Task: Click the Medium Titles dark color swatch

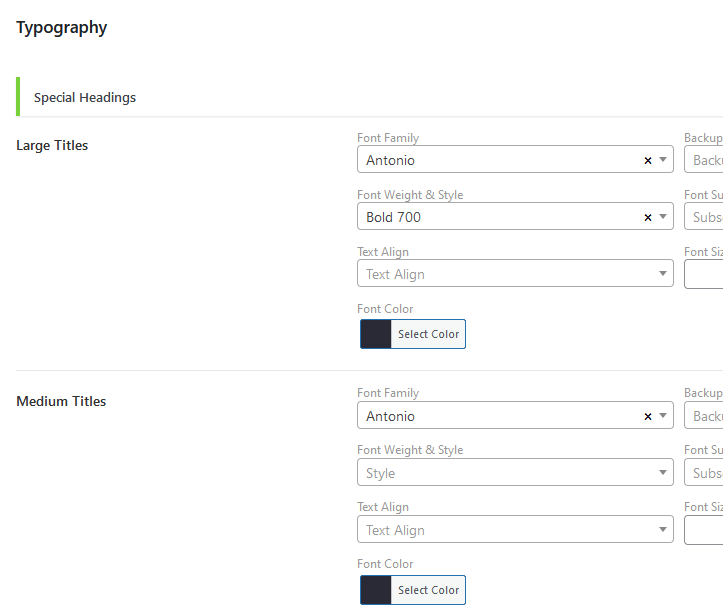Action: point(376,590)
